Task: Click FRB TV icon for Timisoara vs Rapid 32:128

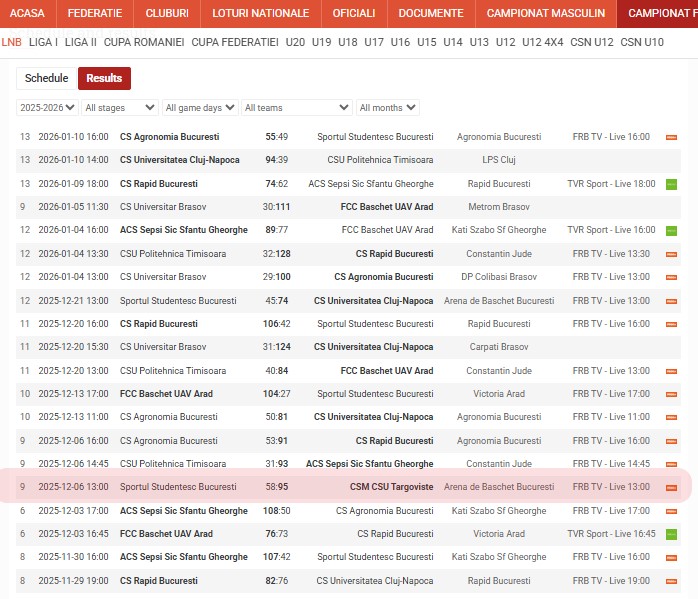Action: 671,254
